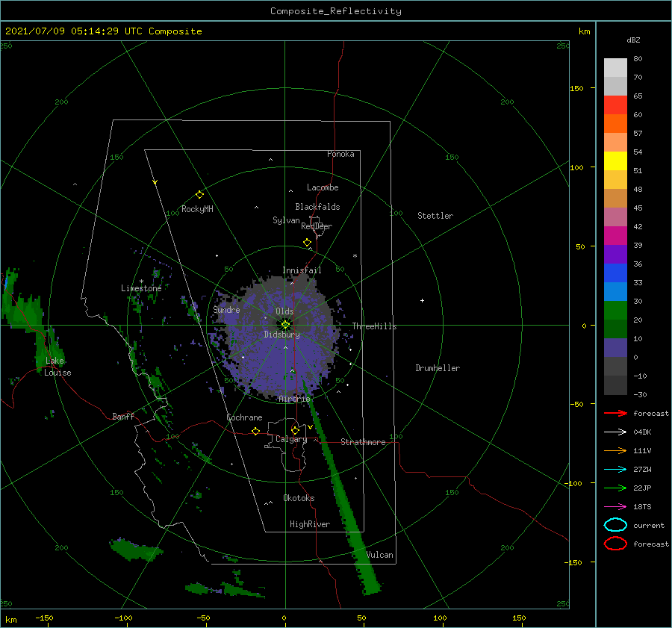Click the magenta 18TS arrow icon
Screen dimensions: 672x628
[x=615, y=507]
